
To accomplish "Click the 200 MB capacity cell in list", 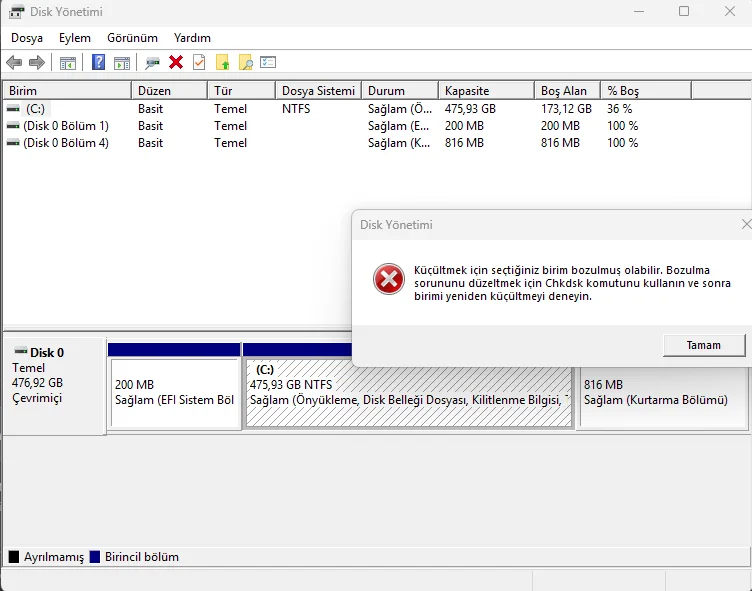I will [x=464, y=126].
